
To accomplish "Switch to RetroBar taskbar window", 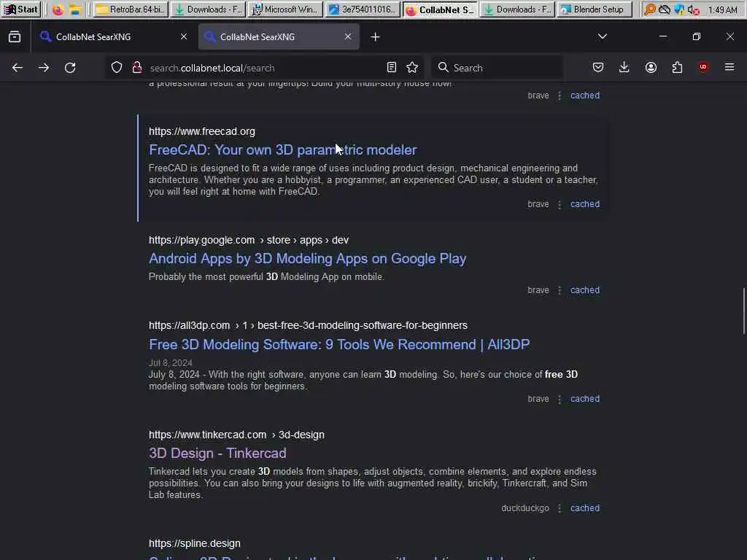I will (x=131, y=9).
